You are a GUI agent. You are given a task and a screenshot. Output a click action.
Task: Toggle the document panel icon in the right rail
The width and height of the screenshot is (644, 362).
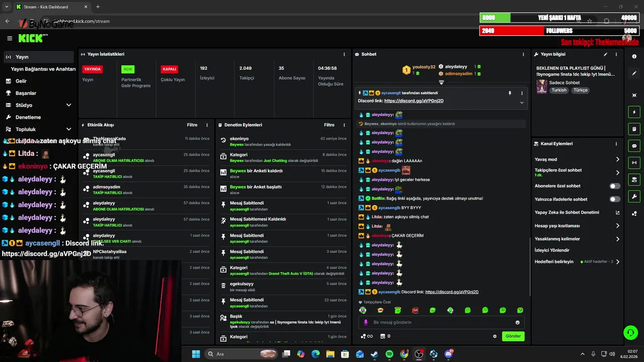(634, 129)
